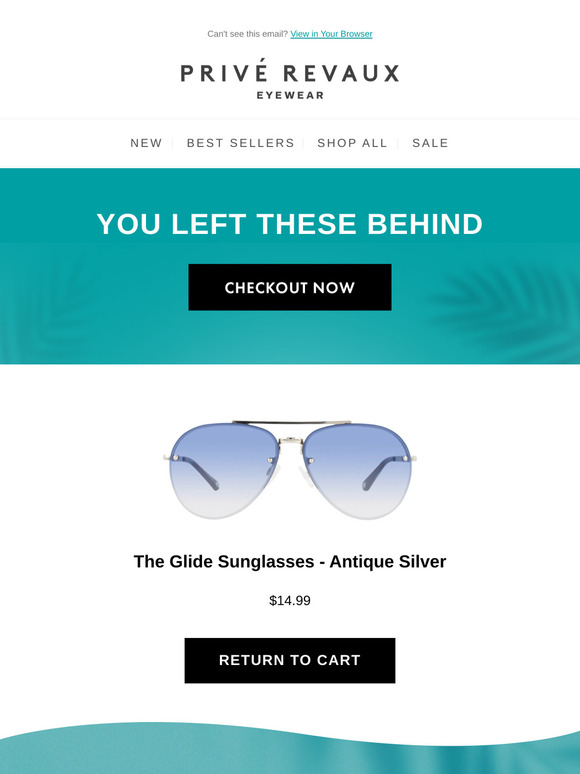Open the SALE navigation item

coord(430,143)
